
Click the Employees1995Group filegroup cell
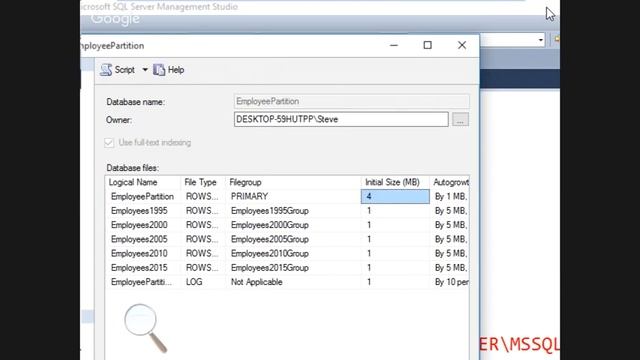pyautogui.click(x=293, y=211)
